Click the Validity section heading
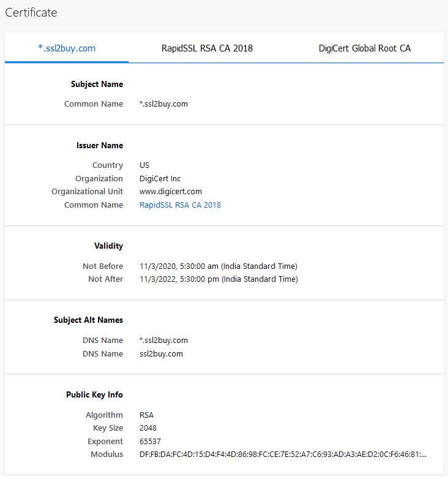448x479 pixels. (x=109, y=246)
